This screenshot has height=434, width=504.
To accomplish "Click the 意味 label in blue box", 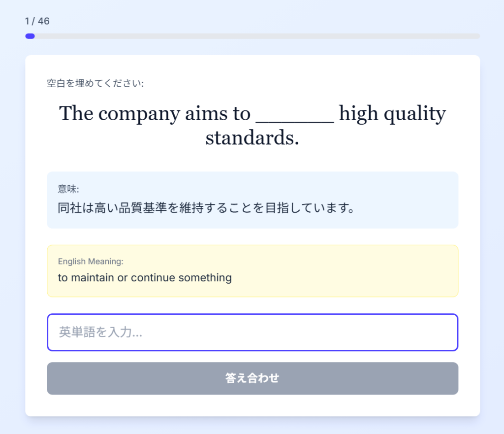I will pos(68,189).
